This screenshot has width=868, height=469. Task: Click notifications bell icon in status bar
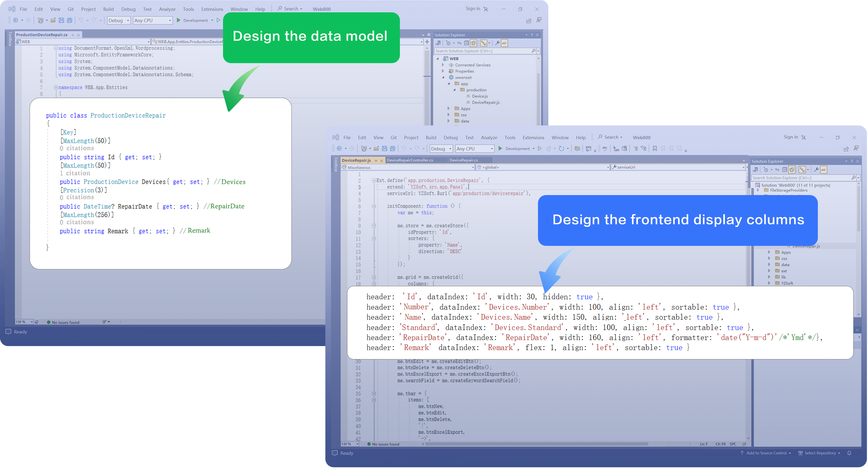pyautogui.click(x=849, y=454)
